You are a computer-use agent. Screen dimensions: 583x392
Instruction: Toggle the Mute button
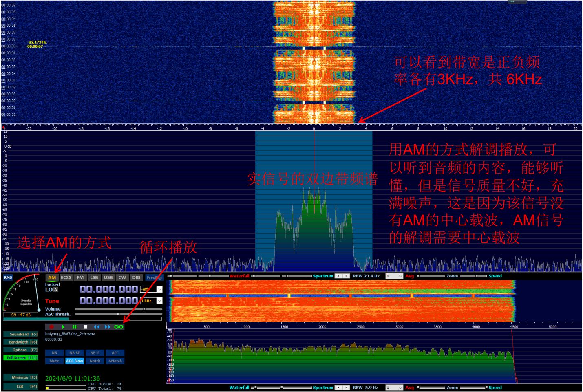(54, 361)
